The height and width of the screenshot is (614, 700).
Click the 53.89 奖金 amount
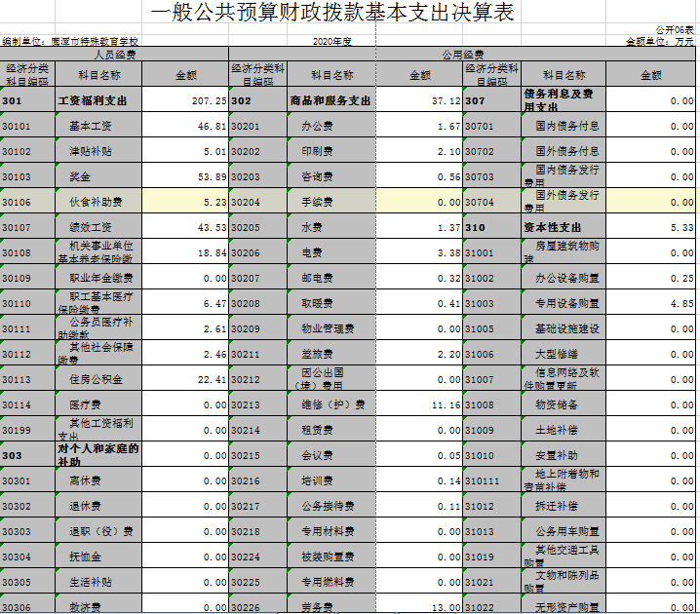185,175
